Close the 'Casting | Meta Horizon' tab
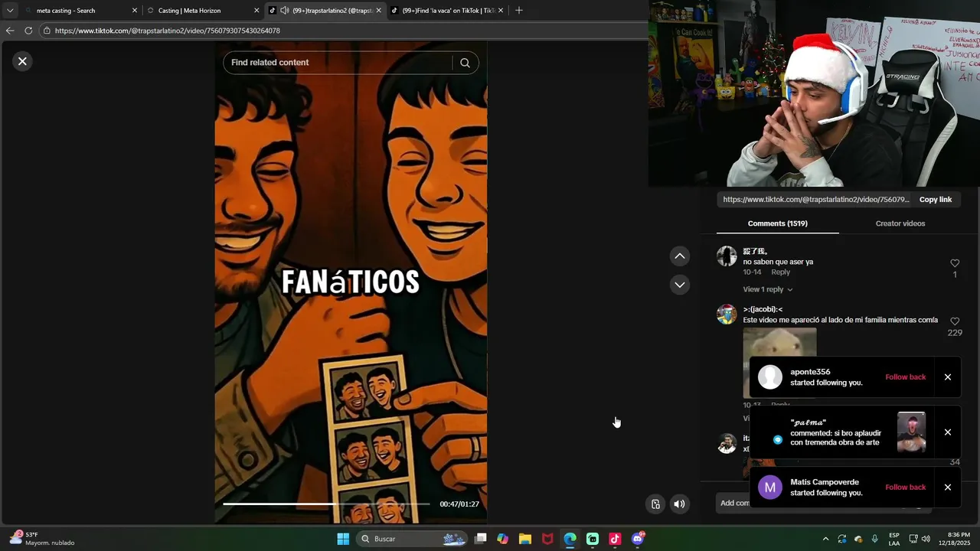This screenshot has width=980, height=551. pos(256,11)
